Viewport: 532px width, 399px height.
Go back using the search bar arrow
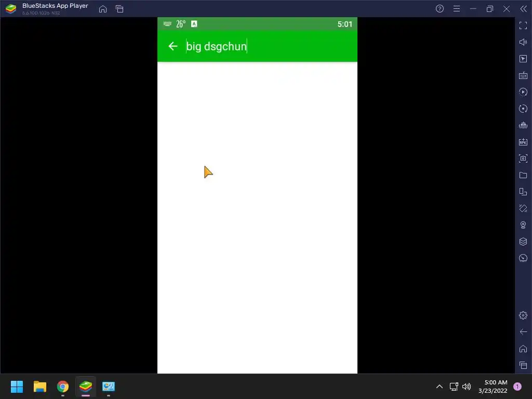173,46
